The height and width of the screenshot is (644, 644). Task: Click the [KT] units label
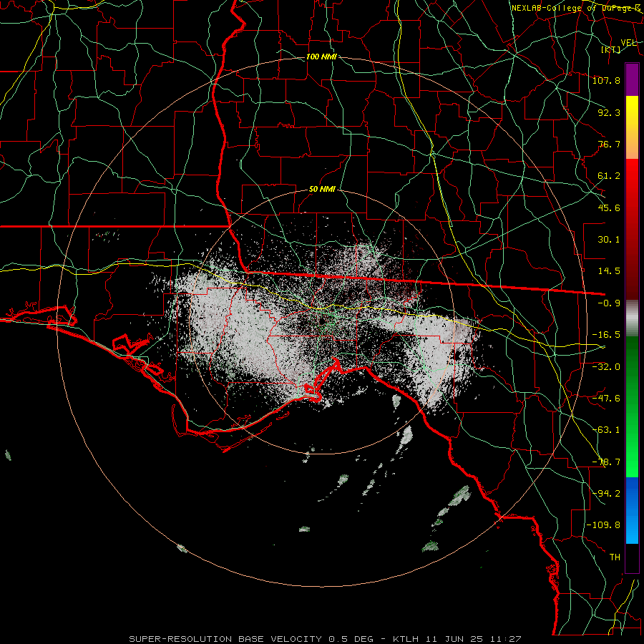[611, 49]
